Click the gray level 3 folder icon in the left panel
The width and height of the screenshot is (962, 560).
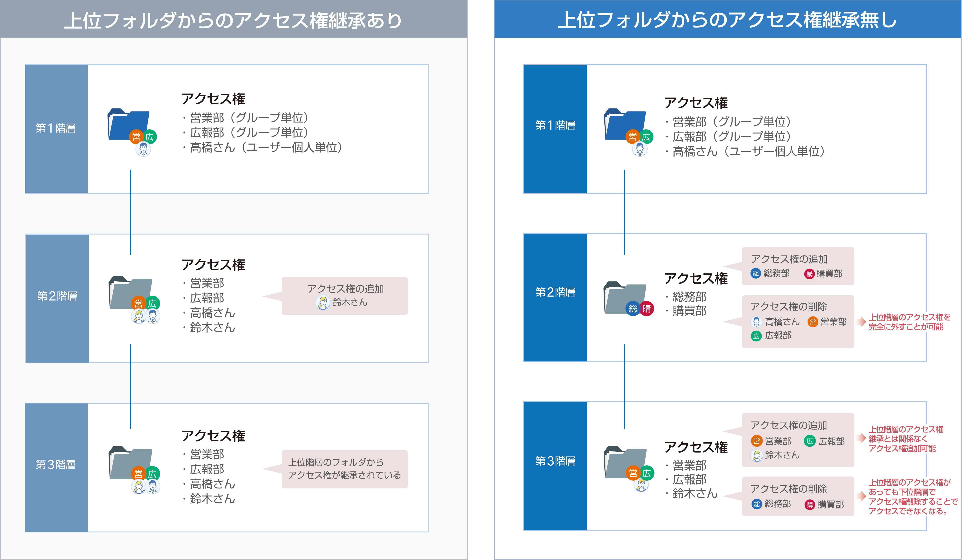130,462
